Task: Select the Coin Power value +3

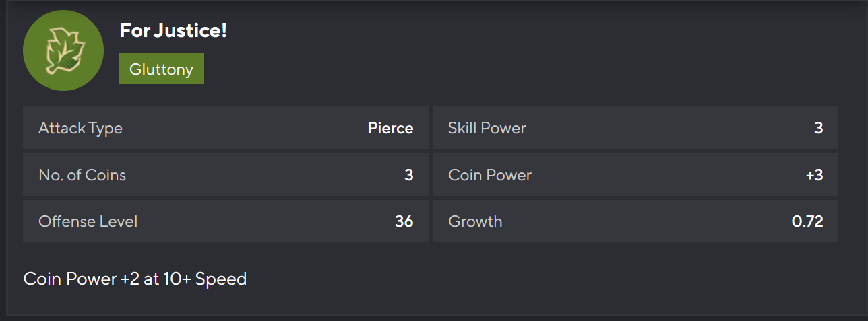Action: [814, 175]
